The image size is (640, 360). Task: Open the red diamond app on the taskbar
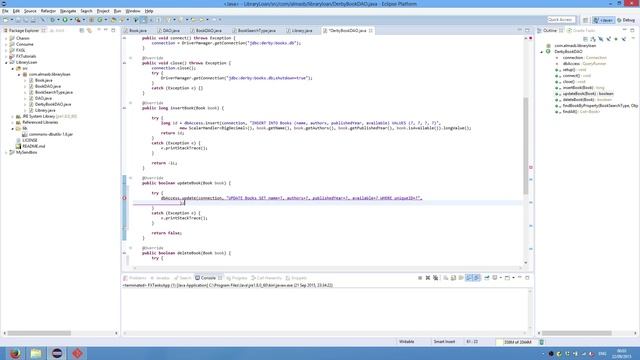[x=78, y=353]
